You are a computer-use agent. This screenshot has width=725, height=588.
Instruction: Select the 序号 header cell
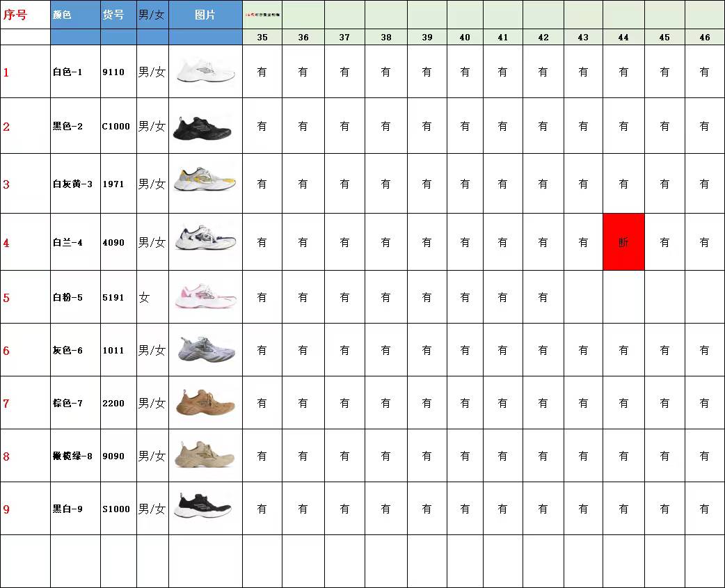coord(25,15)
